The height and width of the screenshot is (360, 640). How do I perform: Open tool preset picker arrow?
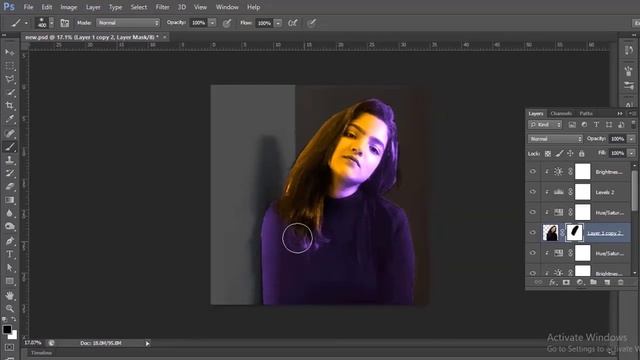pos(26,23)
